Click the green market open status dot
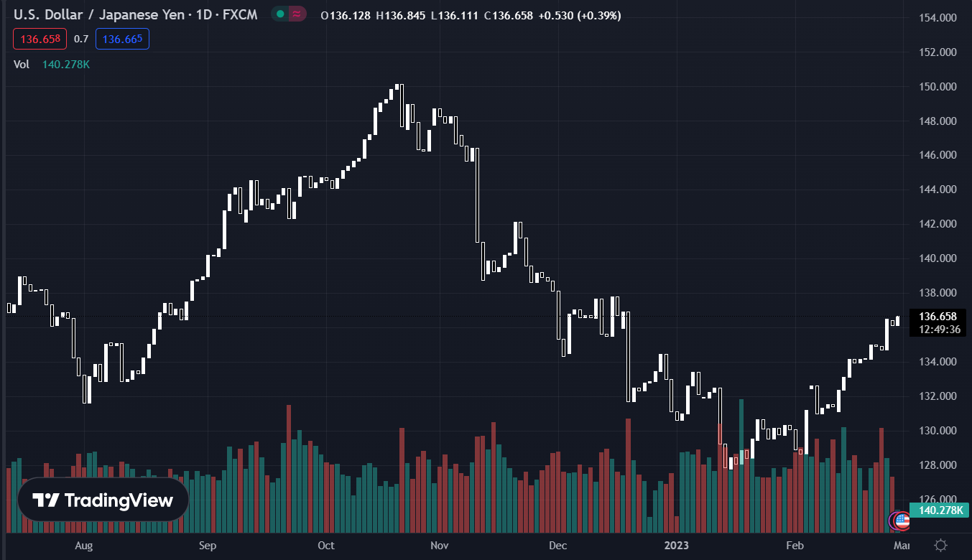The height and width of the screenshot is (560, 972). [280, 14]
